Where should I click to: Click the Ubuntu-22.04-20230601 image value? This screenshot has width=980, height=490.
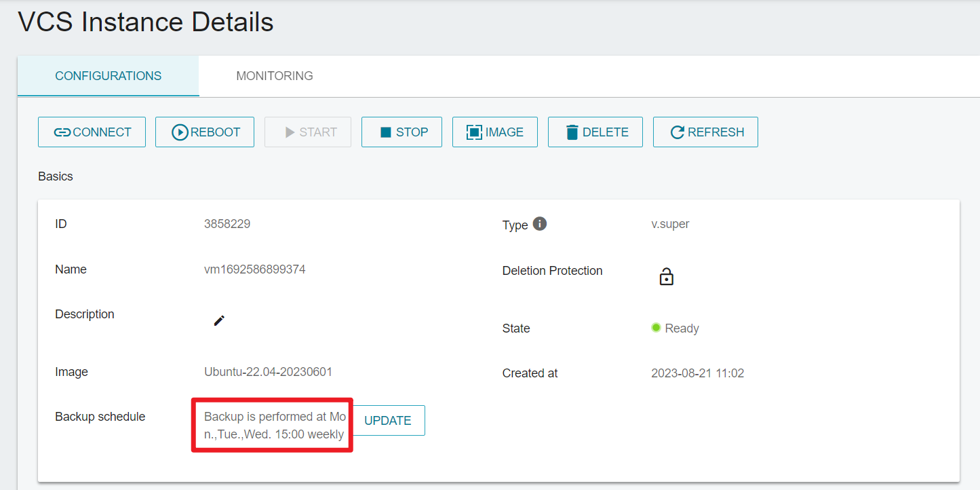click(268, 372)
